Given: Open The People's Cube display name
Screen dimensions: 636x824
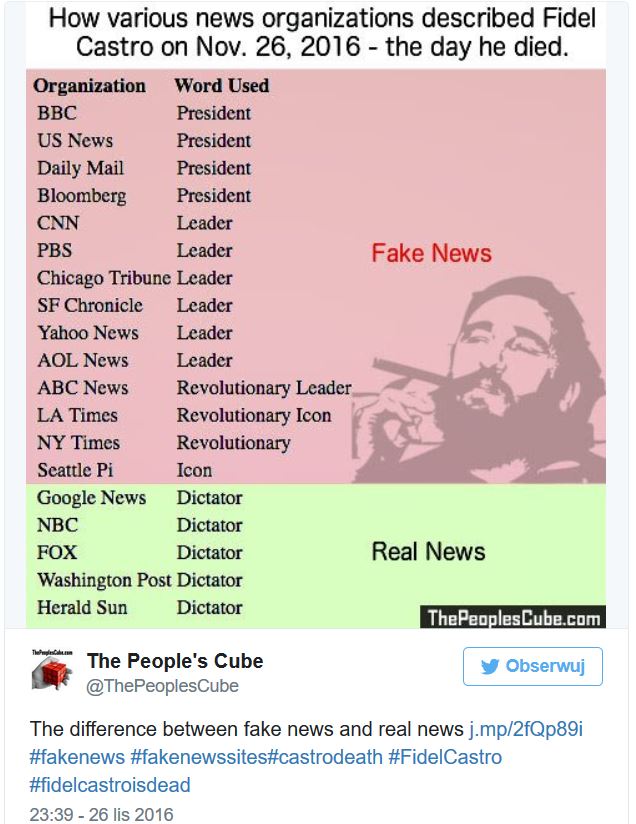Looking at the screenshot, I should [x=175, y=661].
